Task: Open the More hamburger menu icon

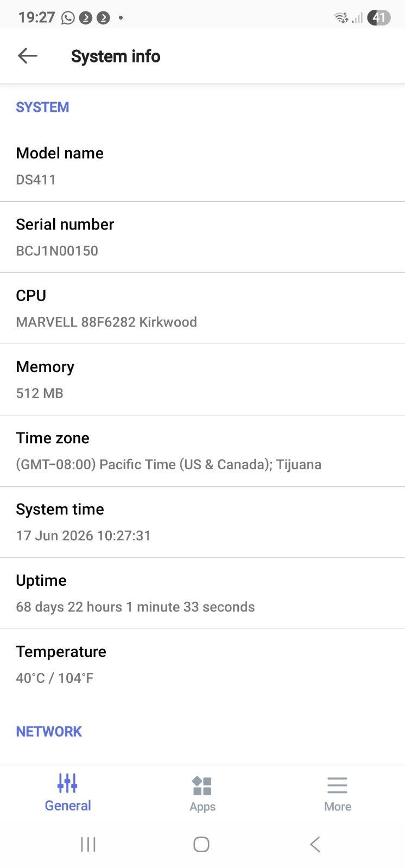Action: point(337,786)
